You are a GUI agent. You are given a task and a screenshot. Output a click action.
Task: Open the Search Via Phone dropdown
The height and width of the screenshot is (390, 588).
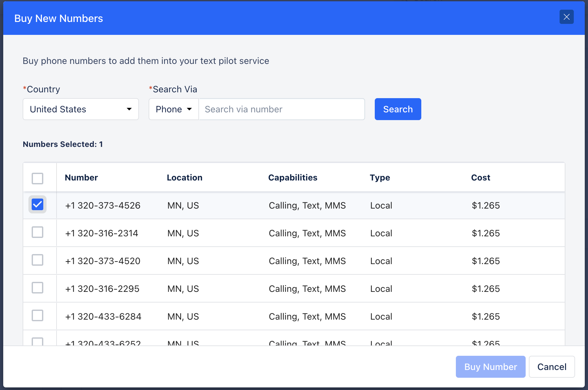(x=174, y=109)
